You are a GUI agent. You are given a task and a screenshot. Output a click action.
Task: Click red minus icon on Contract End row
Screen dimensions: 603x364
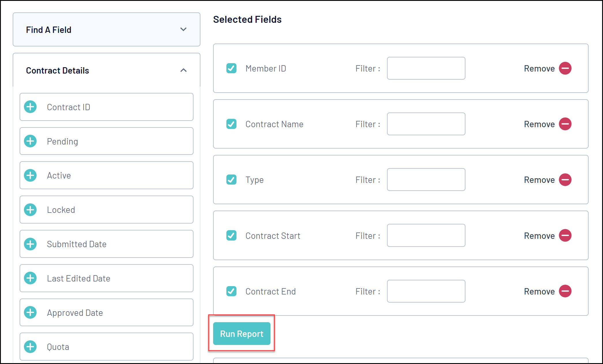tap(565, 291)
